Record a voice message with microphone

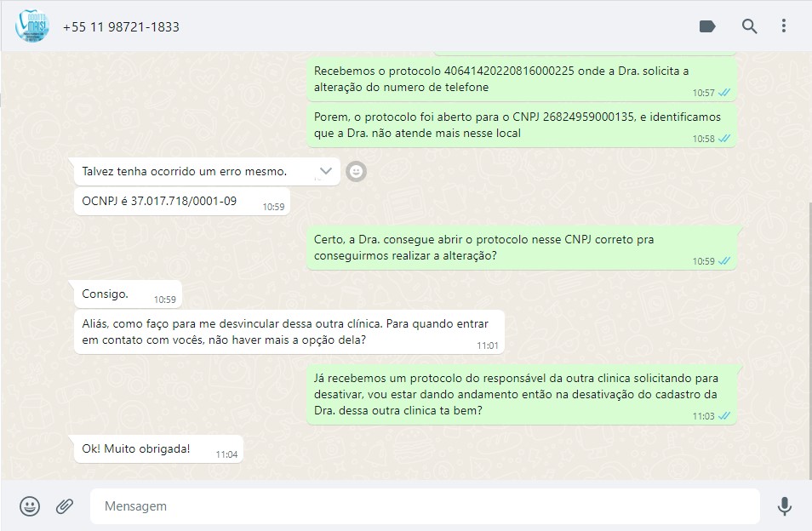[785, 505]
